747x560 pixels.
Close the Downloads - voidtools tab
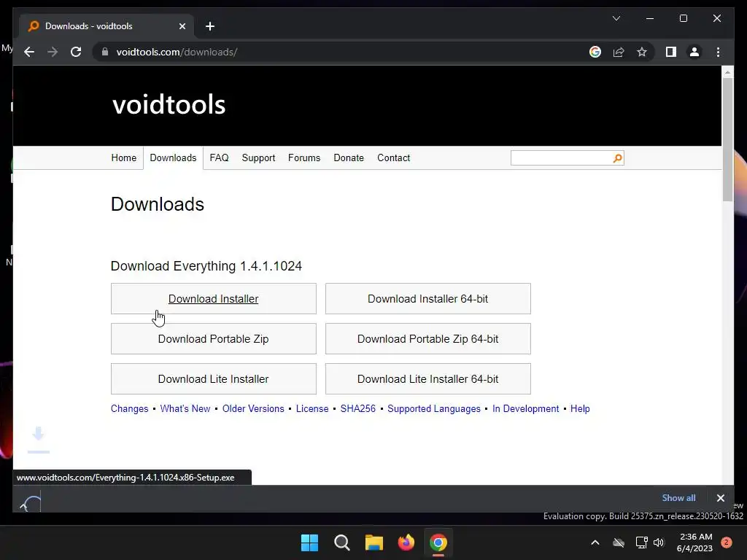point(182,26)
